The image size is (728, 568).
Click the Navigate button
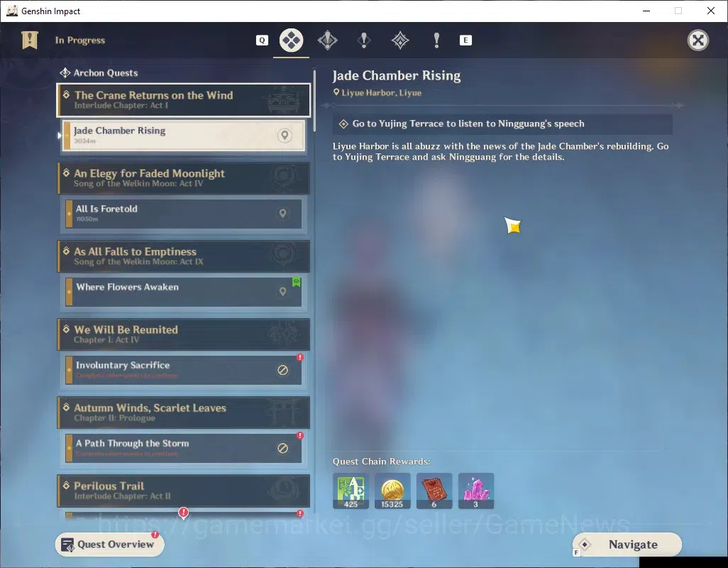pyautogui.click(x=627, y=545)
